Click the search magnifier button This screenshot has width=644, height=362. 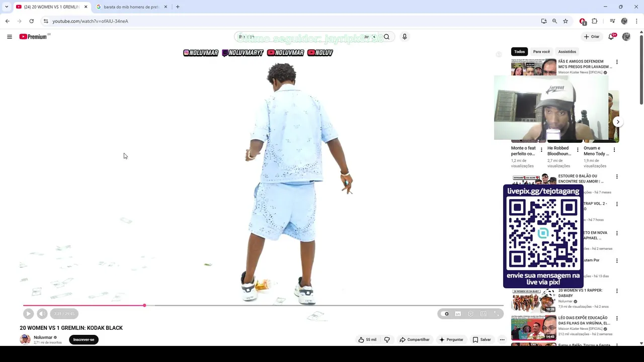pos(386,37)
